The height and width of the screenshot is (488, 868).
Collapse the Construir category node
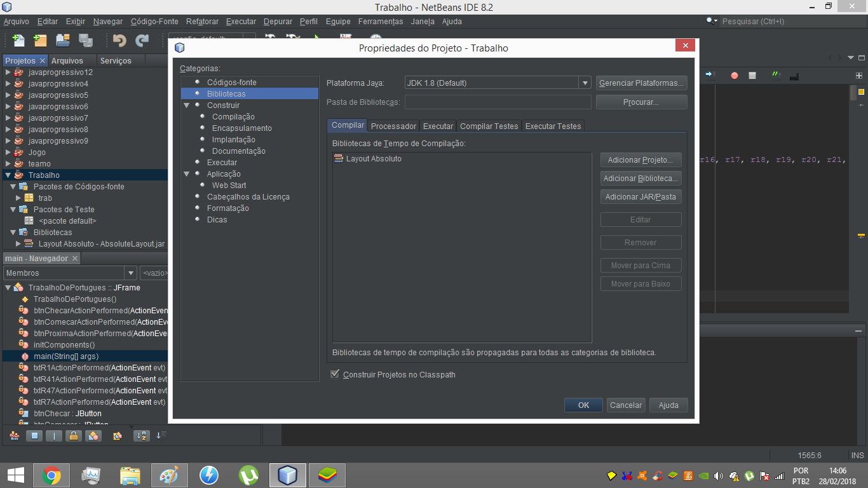[187, 105]
